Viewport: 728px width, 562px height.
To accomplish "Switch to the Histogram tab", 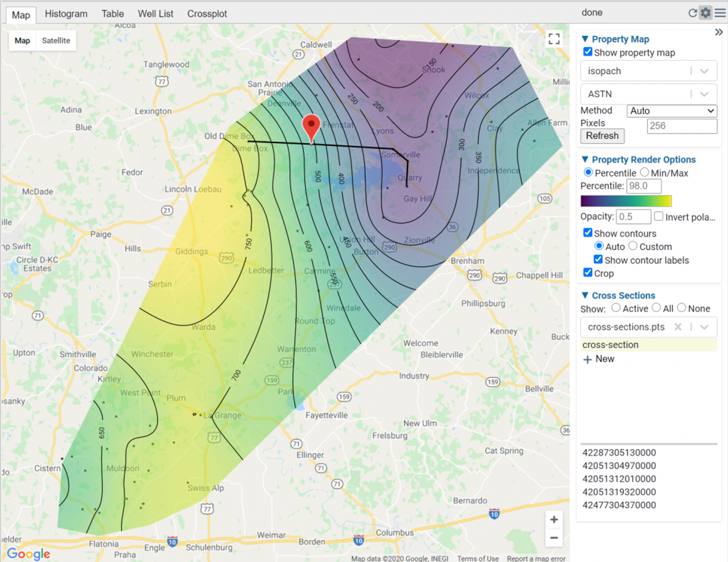I will [66, 14].
